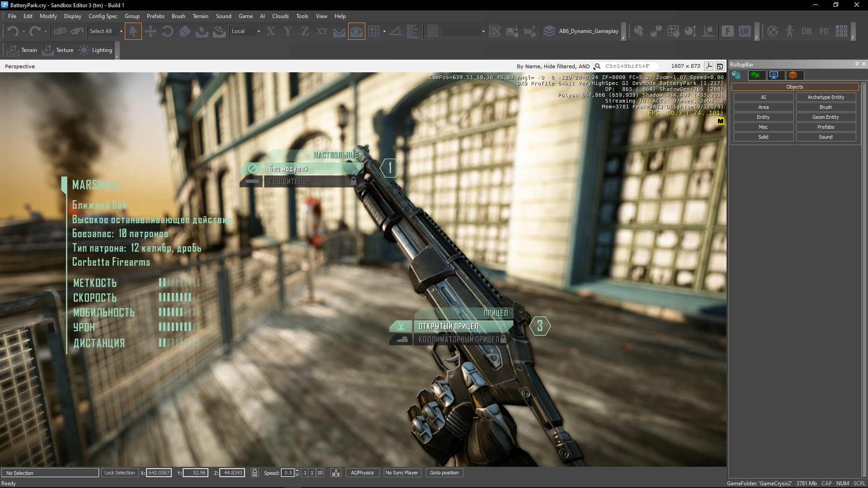Click the Goto position button

444,473
